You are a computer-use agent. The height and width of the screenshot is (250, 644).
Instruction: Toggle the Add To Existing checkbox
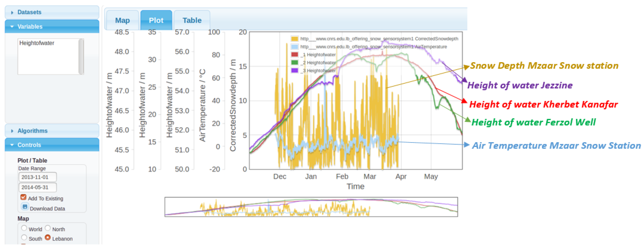click(x=24, y=197)
